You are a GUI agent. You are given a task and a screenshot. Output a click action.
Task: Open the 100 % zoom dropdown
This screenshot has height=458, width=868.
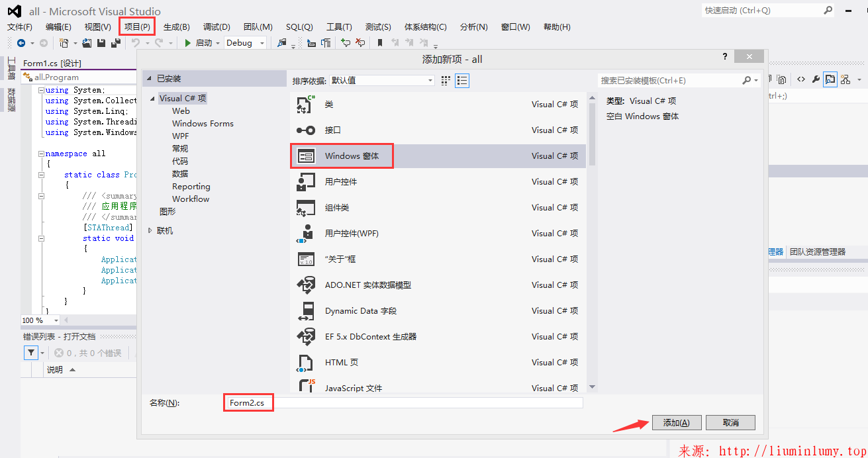click(56, 320)
